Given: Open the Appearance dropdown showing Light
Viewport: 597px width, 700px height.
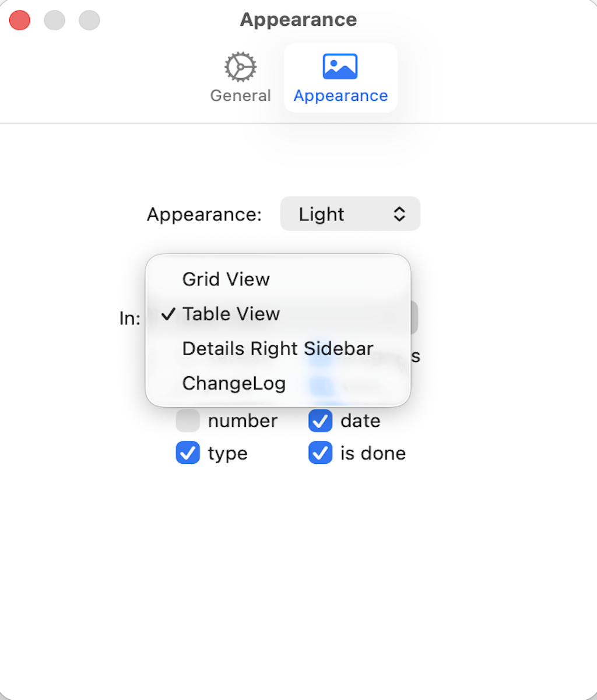Looking at the screenshot, I should click(x=350, y=213).
